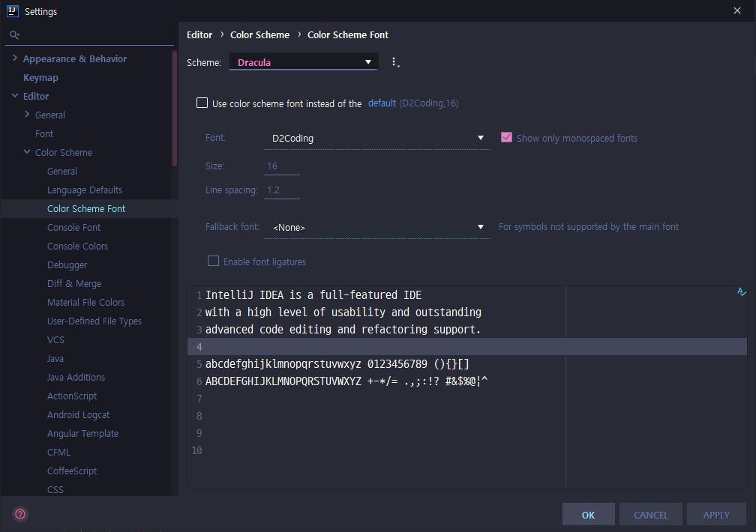Click the help question mark icon
The height and width of the screenshot is (532, 756).
pos(20,514)
